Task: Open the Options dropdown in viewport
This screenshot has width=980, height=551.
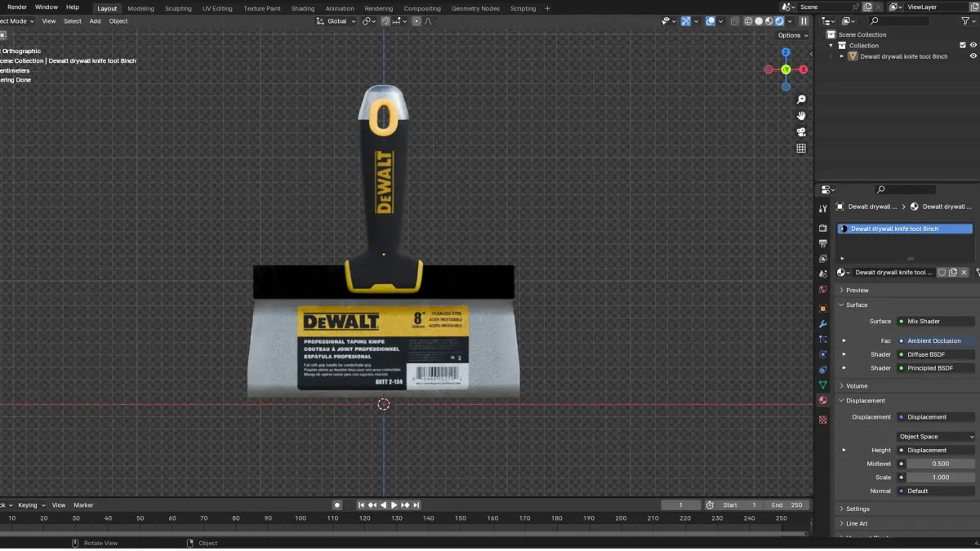Action: tap(792, 35)
